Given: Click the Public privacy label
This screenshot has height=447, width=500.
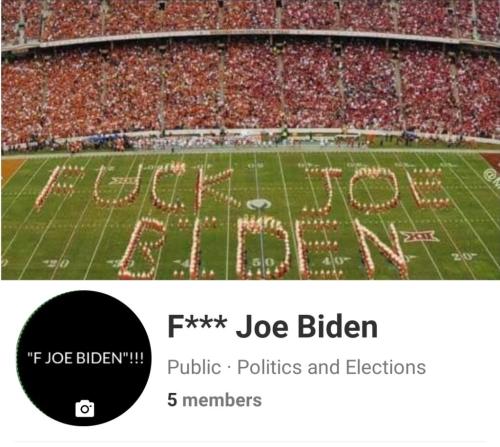Looking at the screenshot, I should (194, 367).
